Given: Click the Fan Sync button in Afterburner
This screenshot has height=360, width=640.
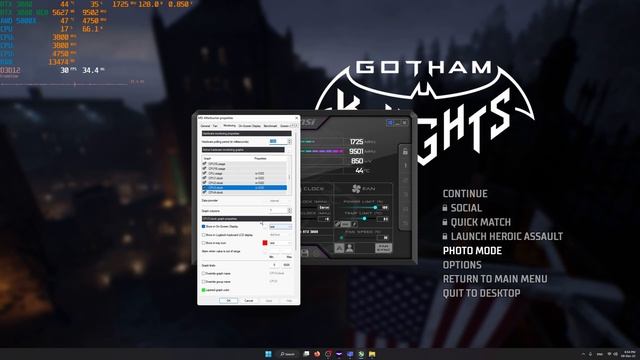Looking at the screenshot, I should pos(383,248).
